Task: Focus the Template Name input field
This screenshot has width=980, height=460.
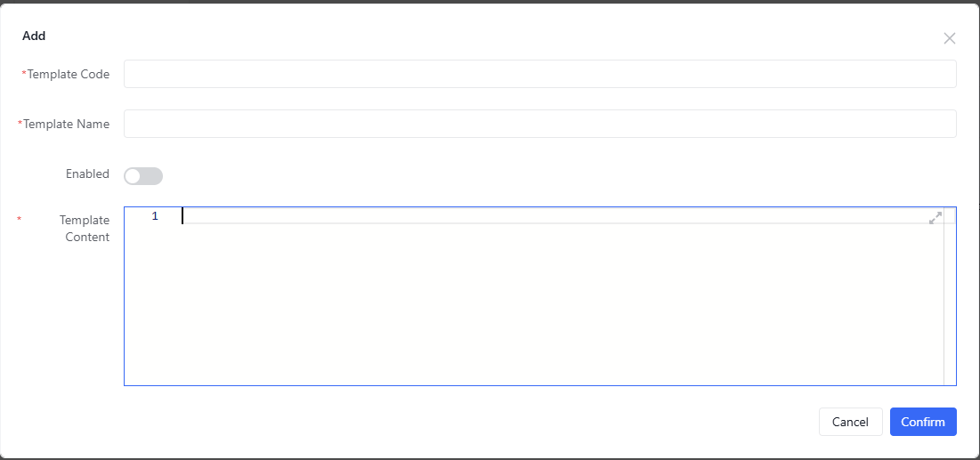Action: 540,124
